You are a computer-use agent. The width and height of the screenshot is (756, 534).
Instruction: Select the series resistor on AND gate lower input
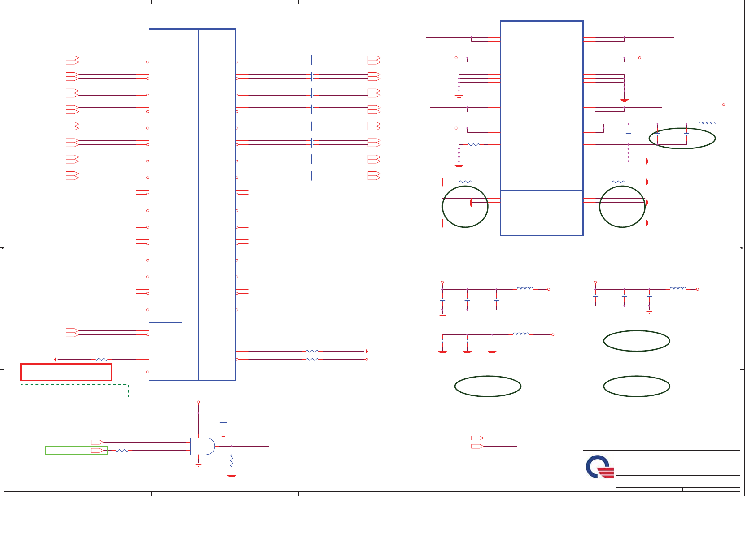click(x=122, y=451)
